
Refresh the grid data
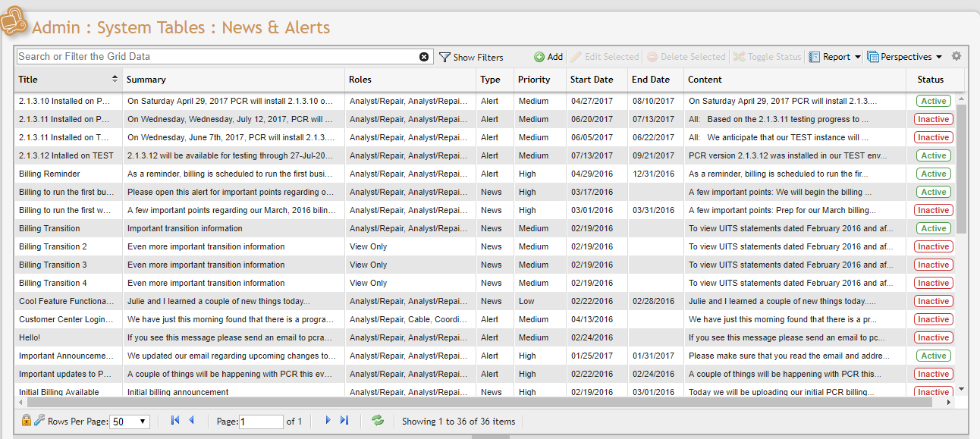point(377,420)
